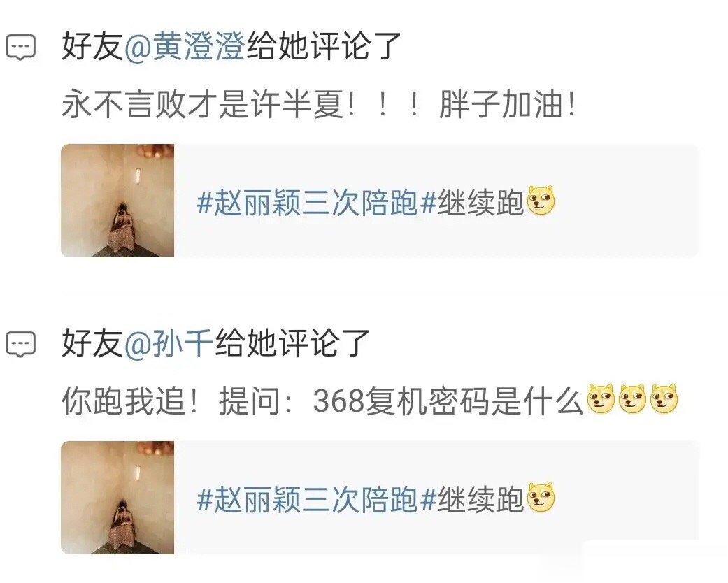
Task: Select the 好友@孙千给她评论了 notification header
Action: coord(215,343)
